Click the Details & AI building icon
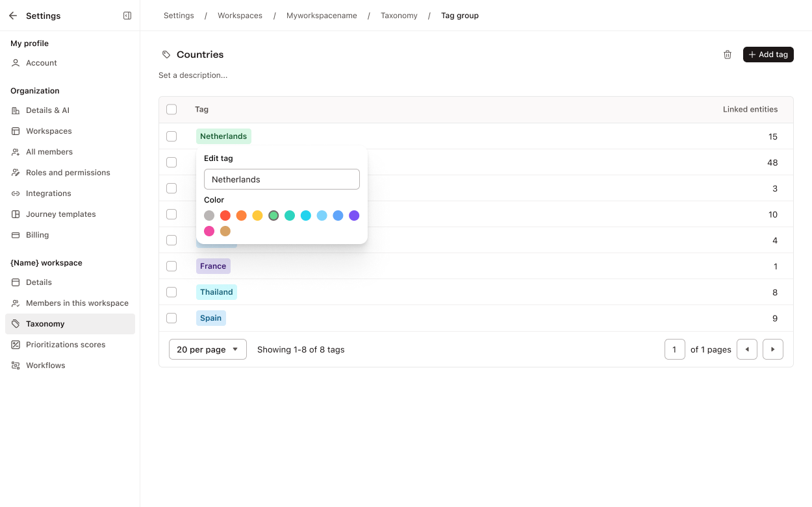This screenshot has width=812, height=507. point(16,110)
